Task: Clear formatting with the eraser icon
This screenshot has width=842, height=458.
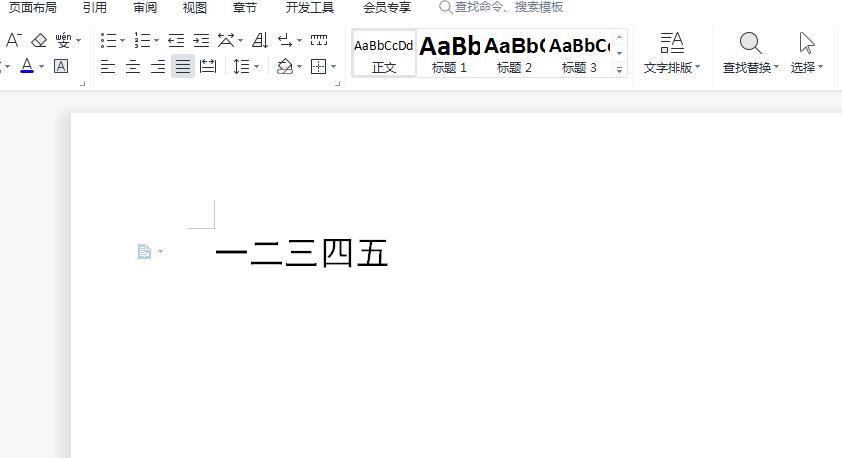Action: [x=39, y=40]
